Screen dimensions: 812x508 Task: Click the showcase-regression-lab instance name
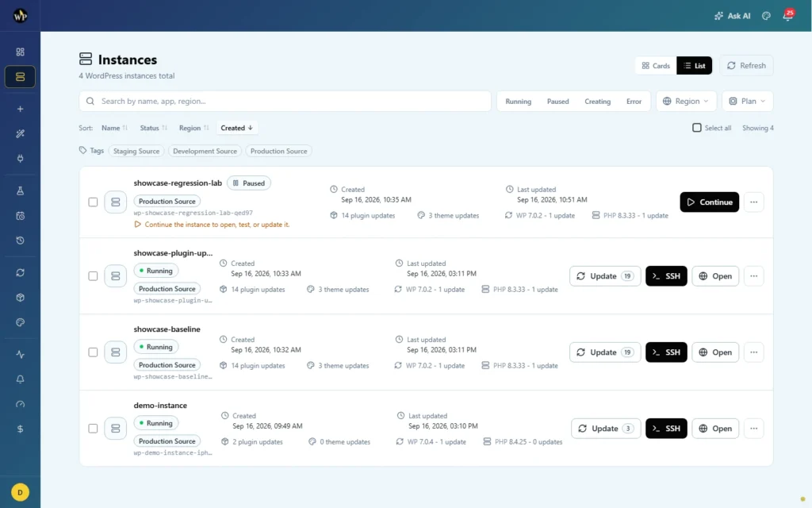coord(178,183)
